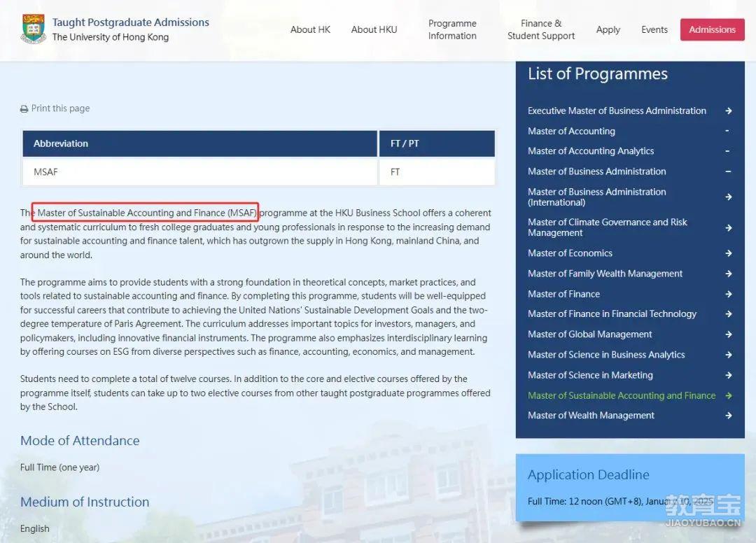756x543 pixels.
Task: Open Master of Family Wealth Management link
Action: coord(605,274)
